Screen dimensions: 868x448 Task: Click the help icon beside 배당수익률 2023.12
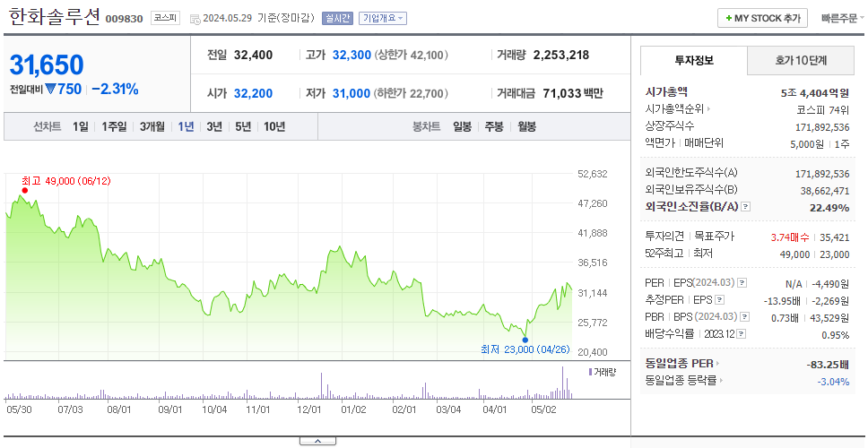pos(742,334)
